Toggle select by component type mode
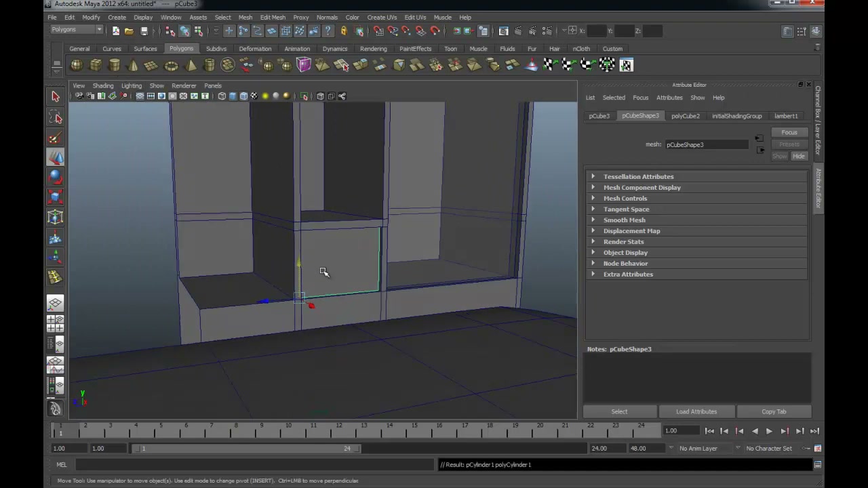 pyautogui.click(x=198, y=30)
